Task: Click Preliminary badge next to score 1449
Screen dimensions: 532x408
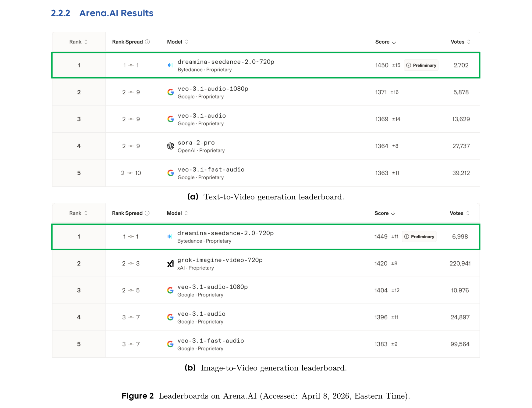Action: pos(419,237)
